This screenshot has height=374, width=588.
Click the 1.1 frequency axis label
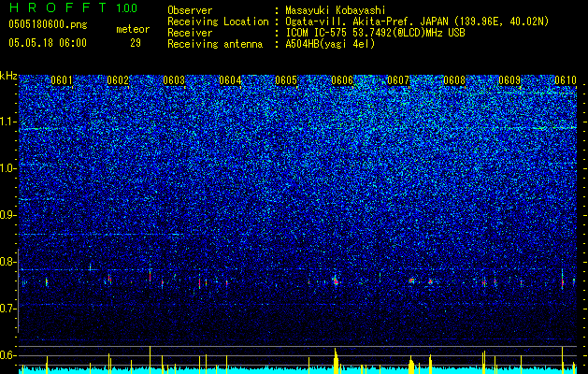8,122
